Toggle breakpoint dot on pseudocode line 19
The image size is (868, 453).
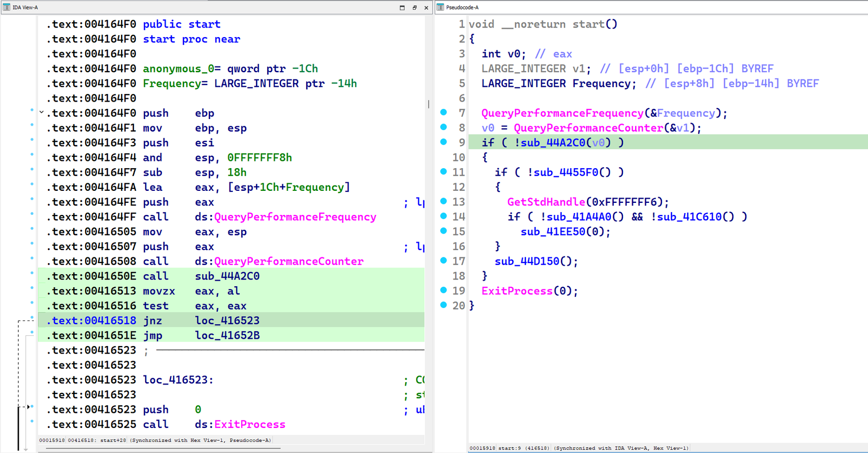(x=444, y=290)
